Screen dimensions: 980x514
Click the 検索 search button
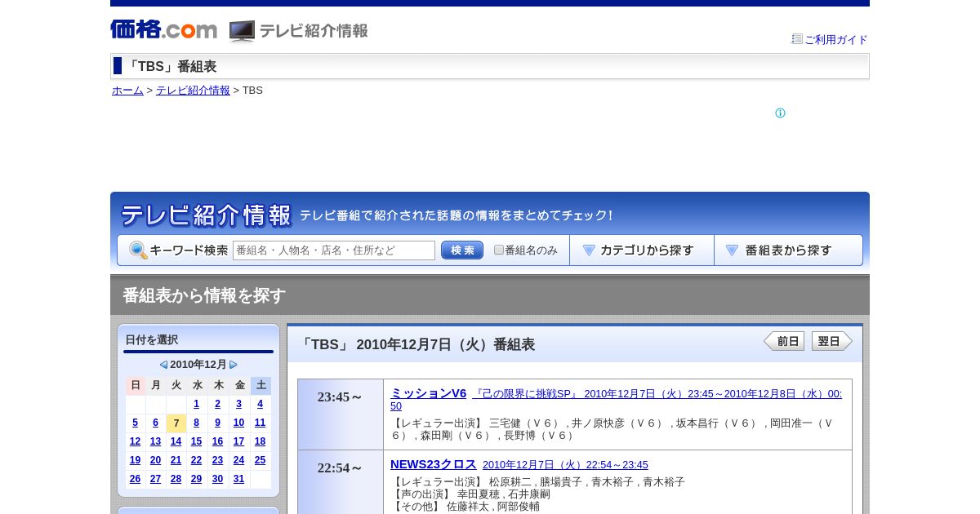(x=462, y=250)
